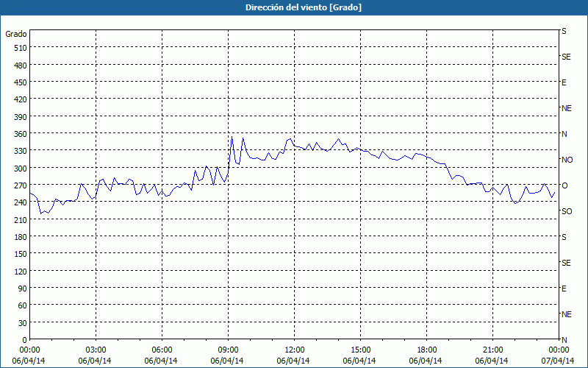The image size is (588, 368).
Task: Click the 30 degree axis label
Action: click(x=23, y=323)
